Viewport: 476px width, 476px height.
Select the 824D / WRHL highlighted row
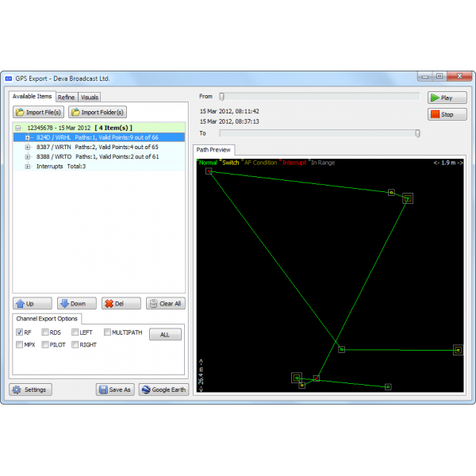coord(99,137)
